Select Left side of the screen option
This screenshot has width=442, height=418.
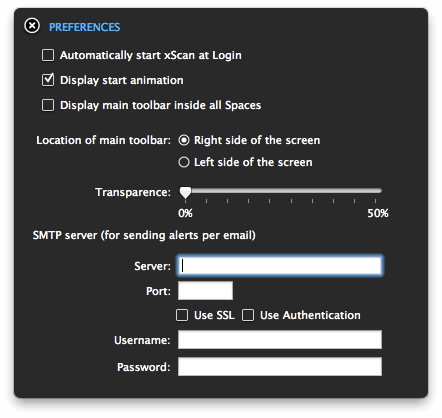(x=184, y=162)
